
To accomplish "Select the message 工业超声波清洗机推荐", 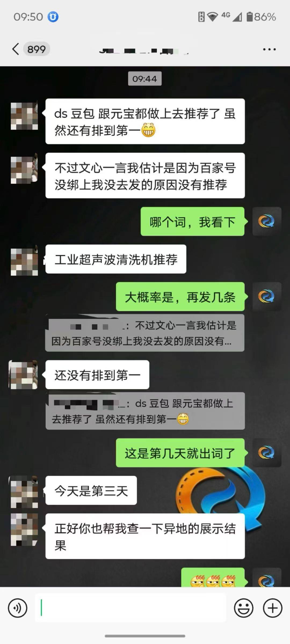I will coord(116,259).
